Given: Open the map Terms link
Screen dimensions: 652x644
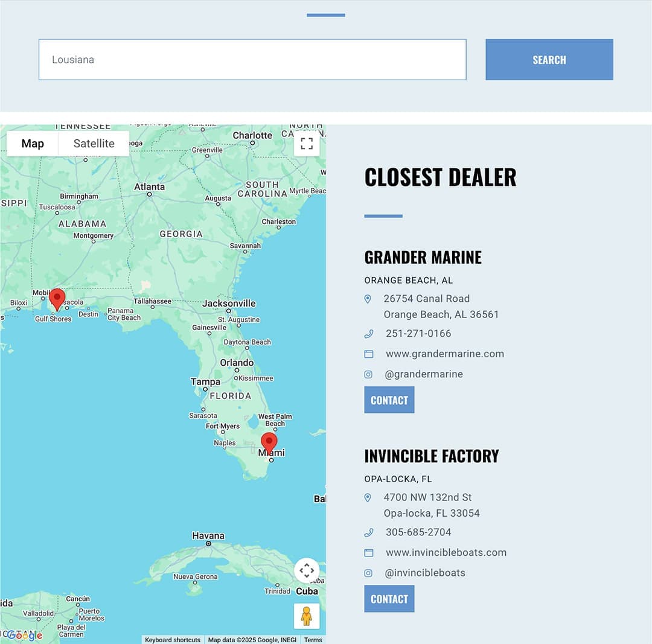Looking at the screenshot, I should (x=313, y=640).
